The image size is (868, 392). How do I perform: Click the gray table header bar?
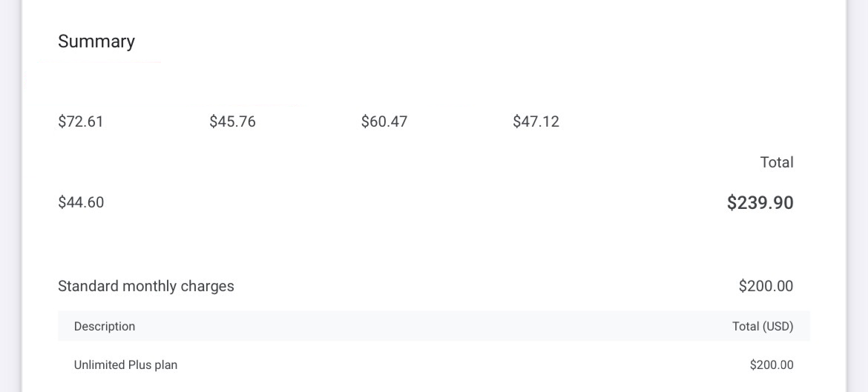pyautogui.click(x=433, y=326)
